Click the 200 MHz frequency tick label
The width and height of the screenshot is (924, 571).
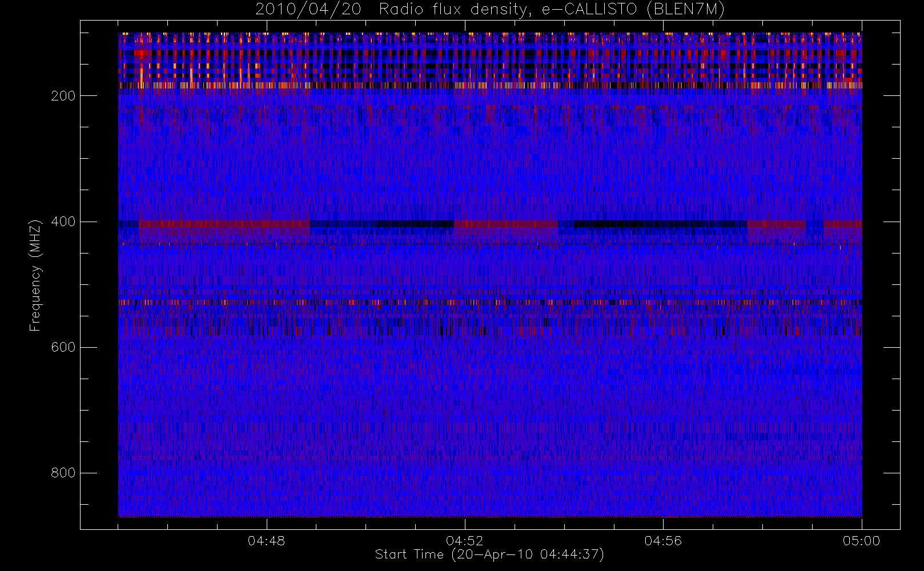63,96
